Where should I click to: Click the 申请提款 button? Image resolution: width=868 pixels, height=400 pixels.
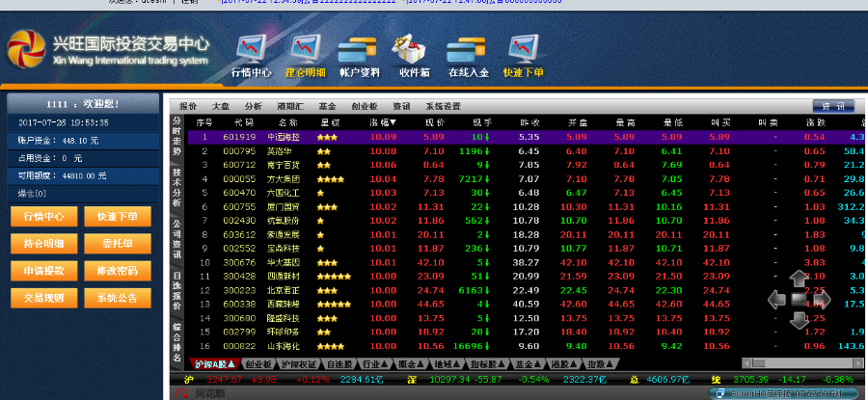click(x=43, y=271)
